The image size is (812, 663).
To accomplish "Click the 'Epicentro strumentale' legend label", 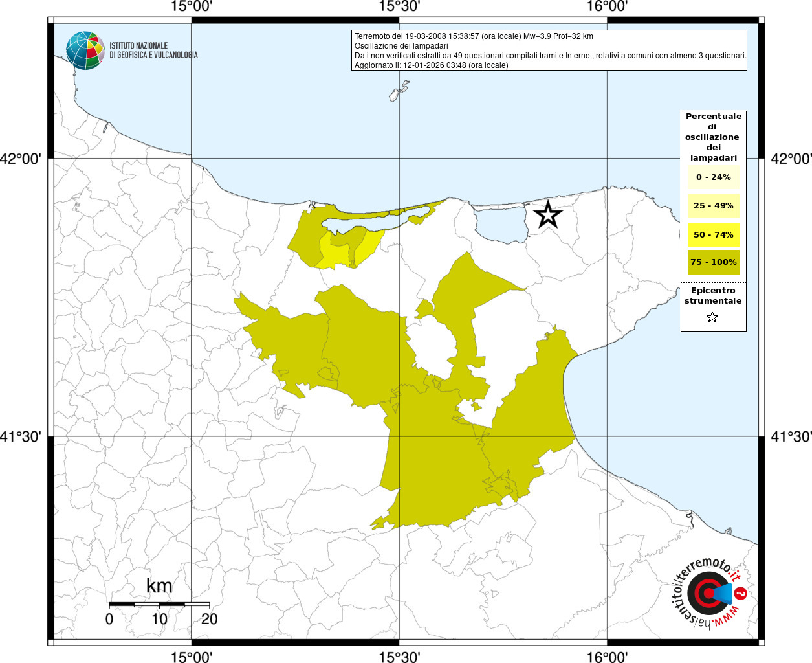I will tap(713, 296).
